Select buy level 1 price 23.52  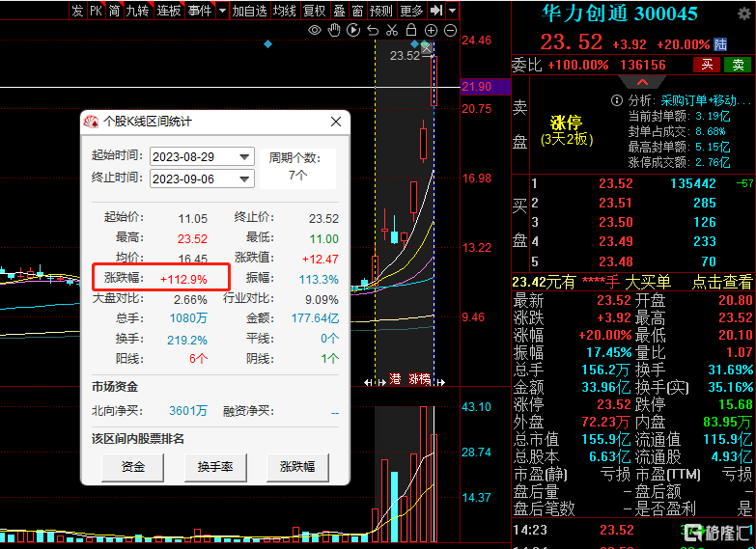point(616,183)
